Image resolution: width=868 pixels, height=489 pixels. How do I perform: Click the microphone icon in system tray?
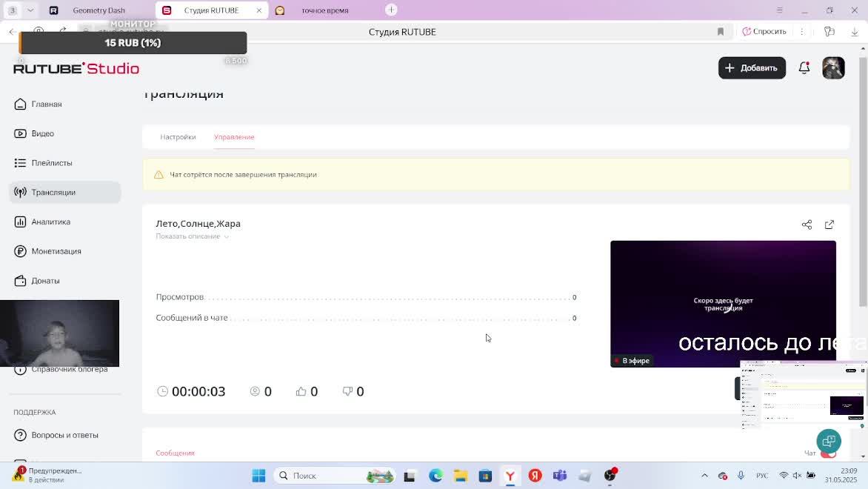click(741, 476)
